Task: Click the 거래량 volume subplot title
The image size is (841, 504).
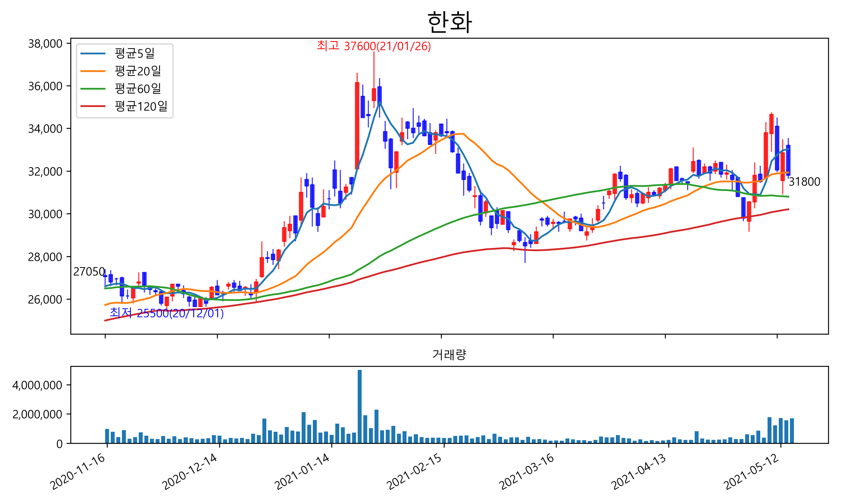Action: (x=449, y=354)
